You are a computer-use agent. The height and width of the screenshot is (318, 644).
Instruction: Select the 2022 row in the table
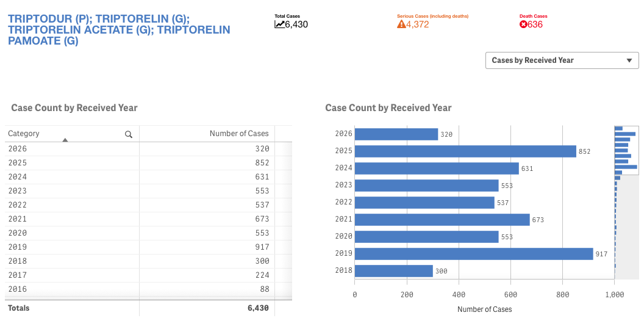click(148, 205)
